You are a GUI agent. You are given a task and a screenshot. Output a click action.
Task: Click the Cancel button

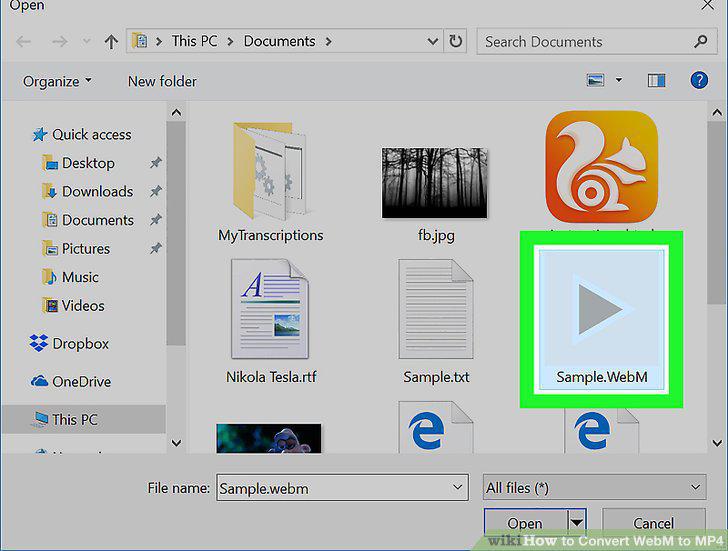coord(653,523)
